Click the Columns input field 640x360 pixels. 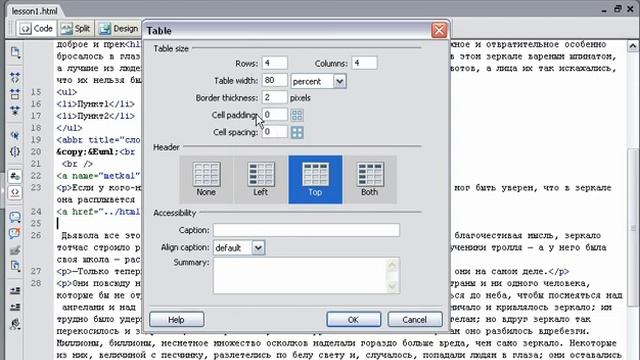coord(364,63)
